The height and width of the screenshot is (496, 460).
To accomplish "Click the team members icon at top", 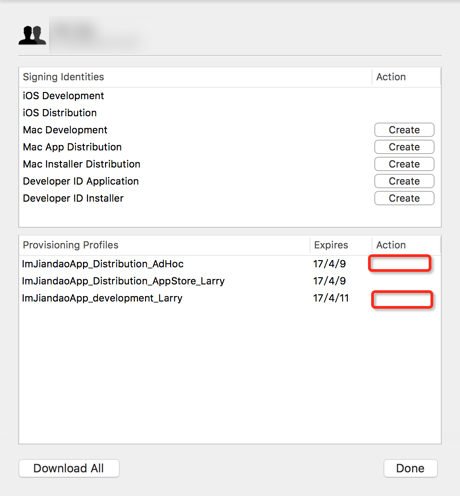I will click(32, 35).
